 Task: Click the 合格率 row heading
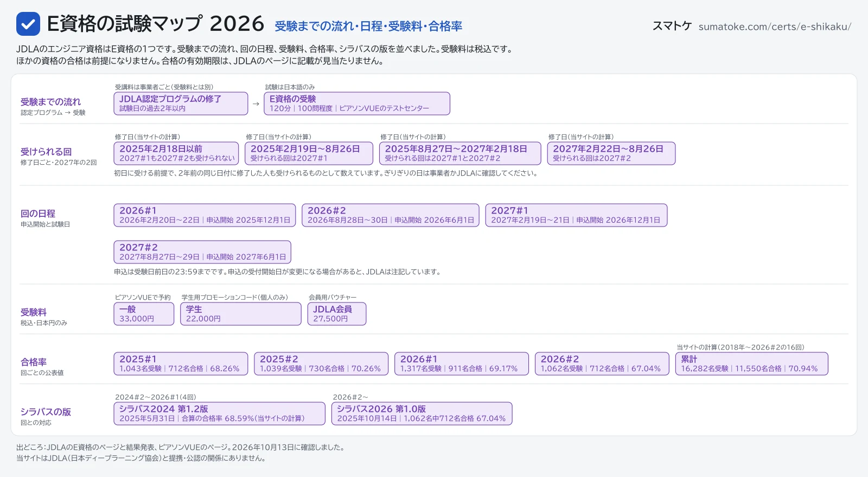click(34, 362)
